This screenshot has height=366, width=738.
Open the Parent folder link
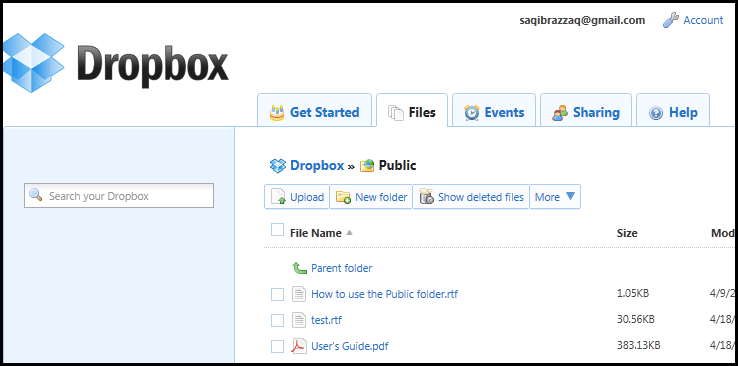pyautogui.click(x=342, y=268)
